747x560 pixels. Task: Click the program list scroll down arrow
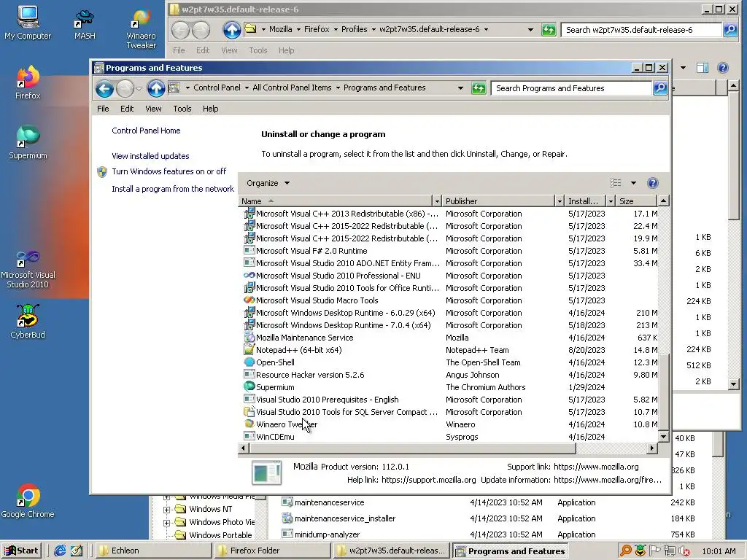[x=663, y=436]
